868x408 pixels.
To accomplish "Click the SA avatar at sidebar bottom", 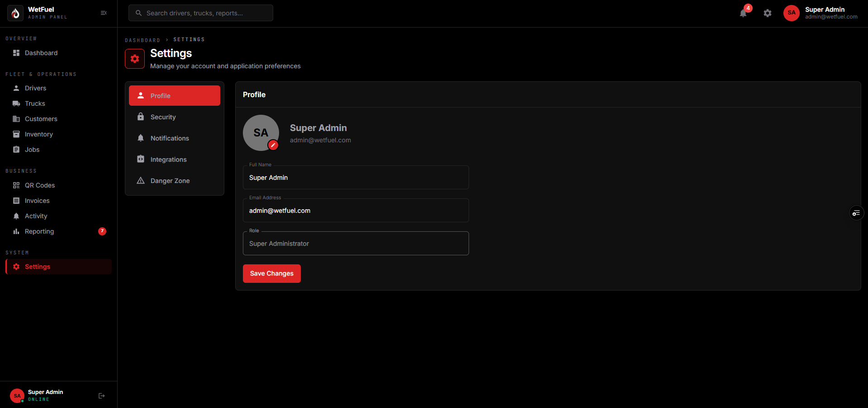I will click(17, 396).
